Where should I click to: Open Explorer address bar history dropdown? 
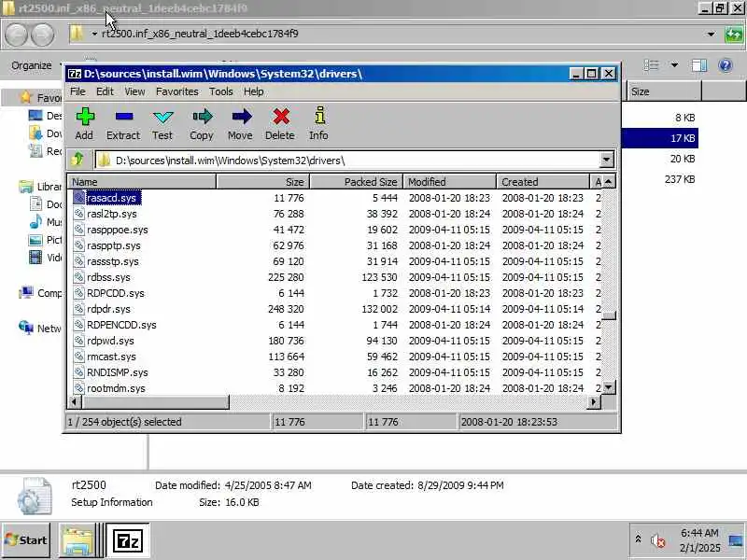(711, 35)
